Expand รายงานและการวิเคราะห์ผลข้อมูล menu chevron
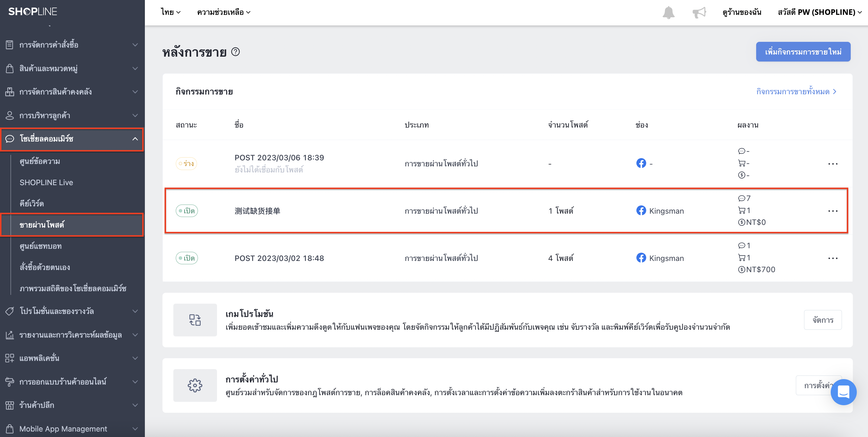 135,335
